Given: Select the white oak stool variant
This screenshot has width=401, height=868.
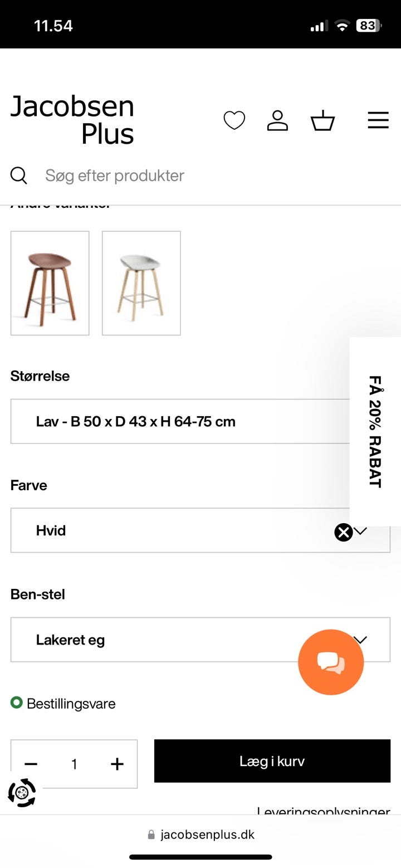Looking at the screenshot, I should coord(141,283).
